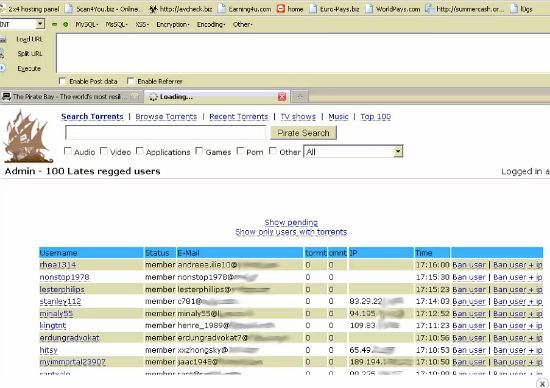
Task: Open WorldPays.com bookmark
Action: point(393,9)
